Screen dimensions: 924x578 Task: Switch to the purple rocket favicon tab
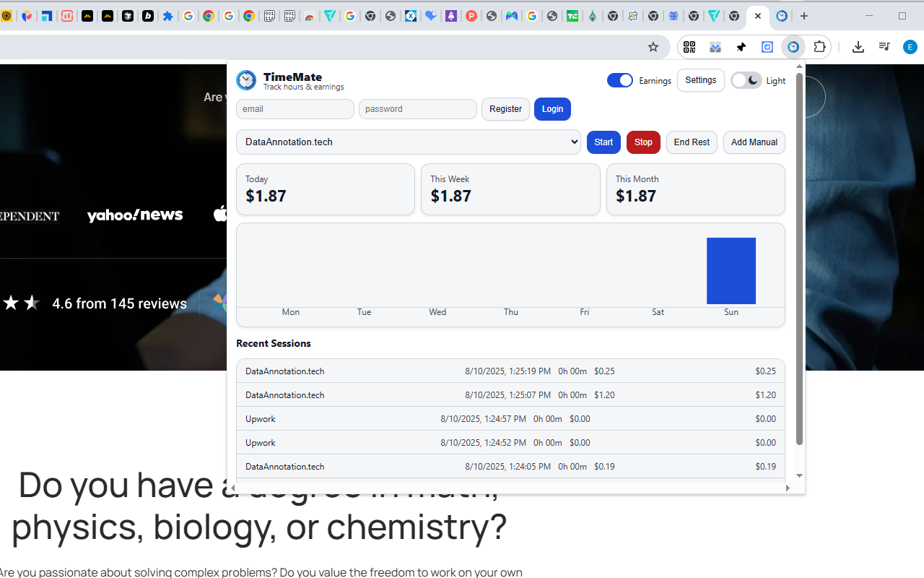pos(451,16)
